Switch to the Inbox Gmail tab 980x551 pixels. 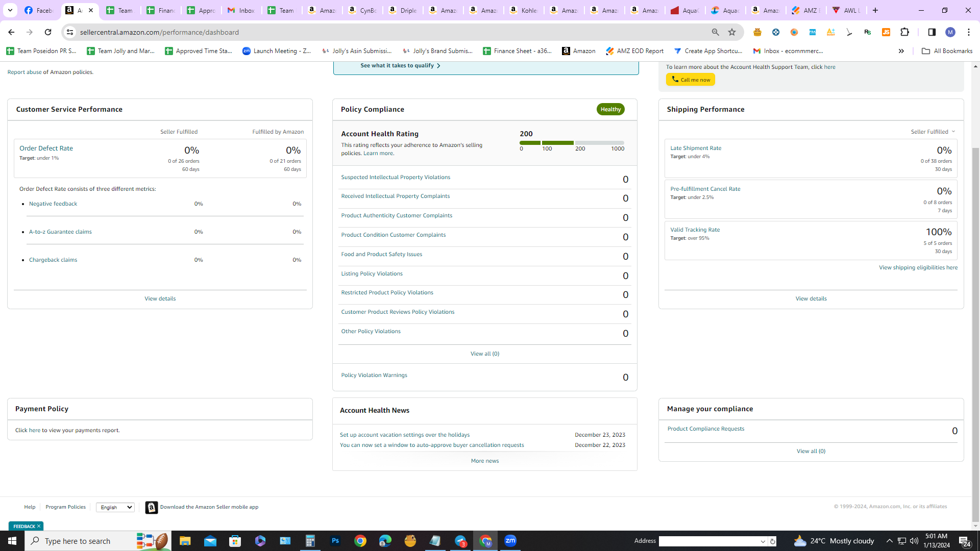pyautogui.click(x=241, y=10)
